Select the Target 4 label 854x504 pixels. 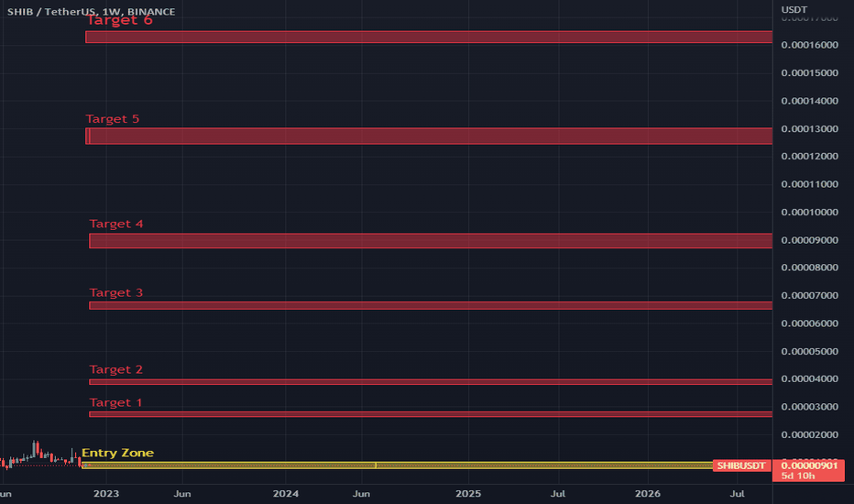pos(116,224)
